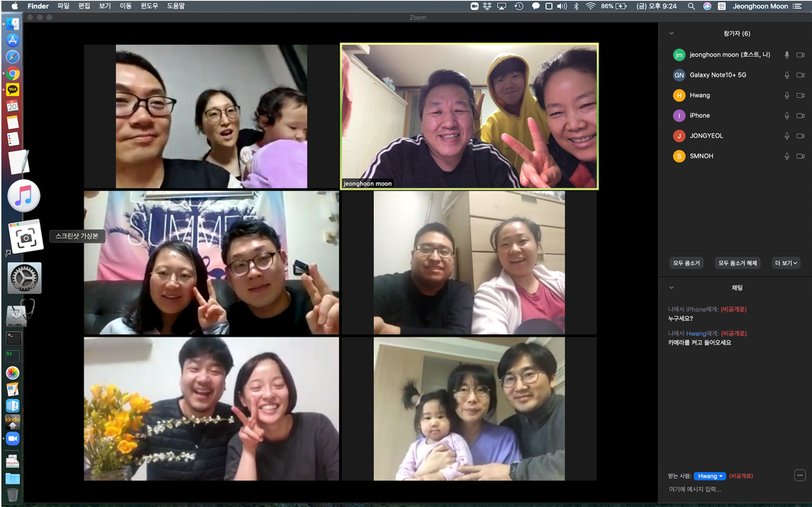Open TextEdit from the Dock

coord(19,162)
